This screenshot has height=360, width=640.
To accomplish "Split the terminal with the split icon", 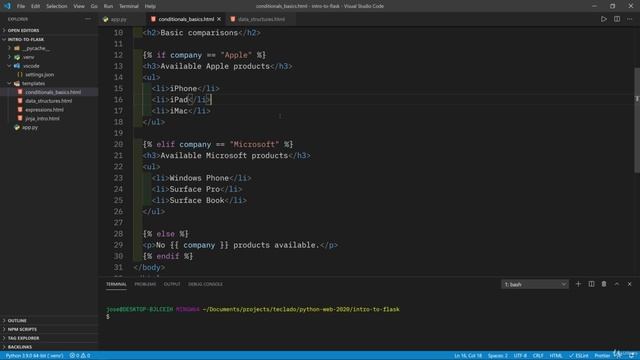I will (591, 284).
